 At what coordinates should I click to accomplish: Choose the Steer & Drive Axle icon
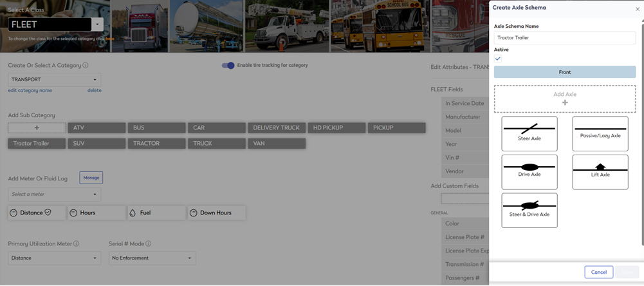point(529,210)
